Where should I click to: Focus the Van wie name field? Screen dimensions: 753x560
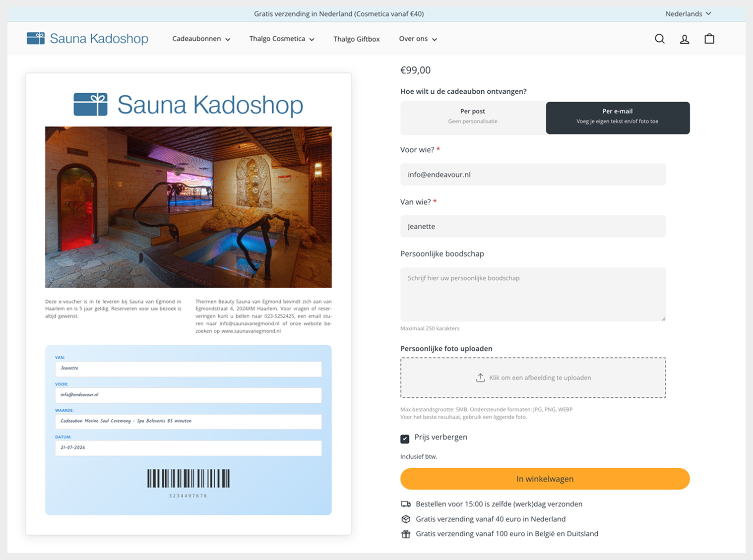[x=533, y=226]
